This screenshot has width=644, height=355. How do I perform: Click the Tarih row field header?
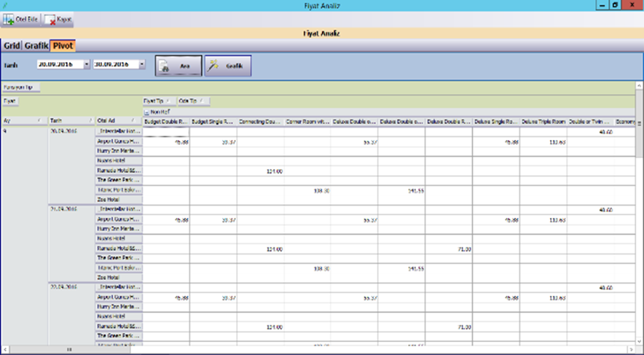tap(71, 121)
